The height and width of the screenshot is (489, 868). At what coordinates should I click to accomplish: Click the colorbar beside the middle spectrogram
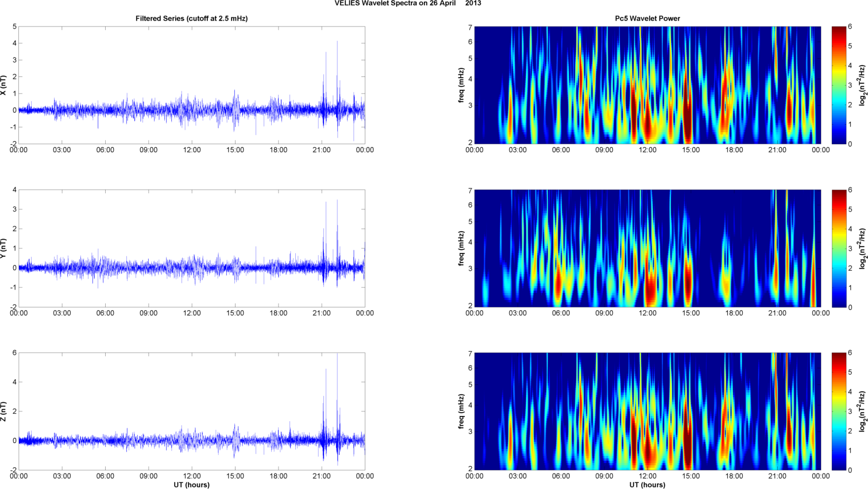(x=839, y=248)
